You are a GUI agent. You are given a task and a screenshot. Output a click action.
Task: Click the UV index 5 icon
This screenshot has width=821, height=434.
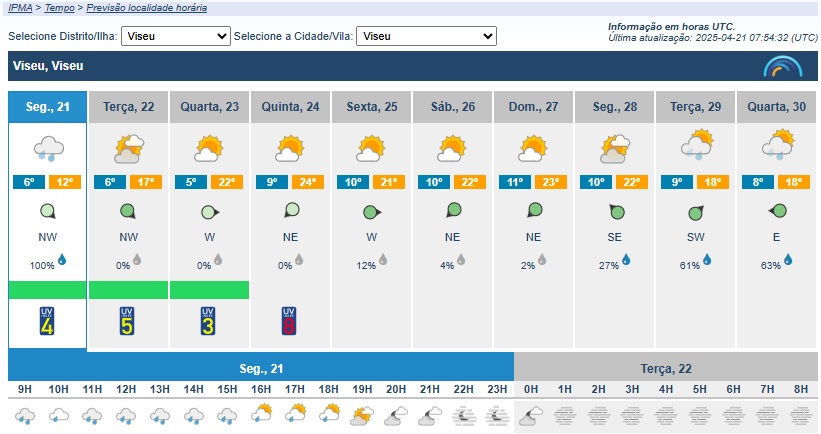(x=127, y=321)
